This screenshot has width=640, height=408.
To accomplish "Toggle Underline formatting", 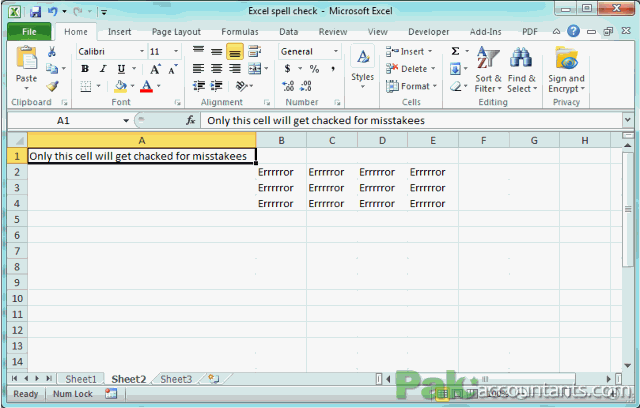I will click(x=121, y=69).
